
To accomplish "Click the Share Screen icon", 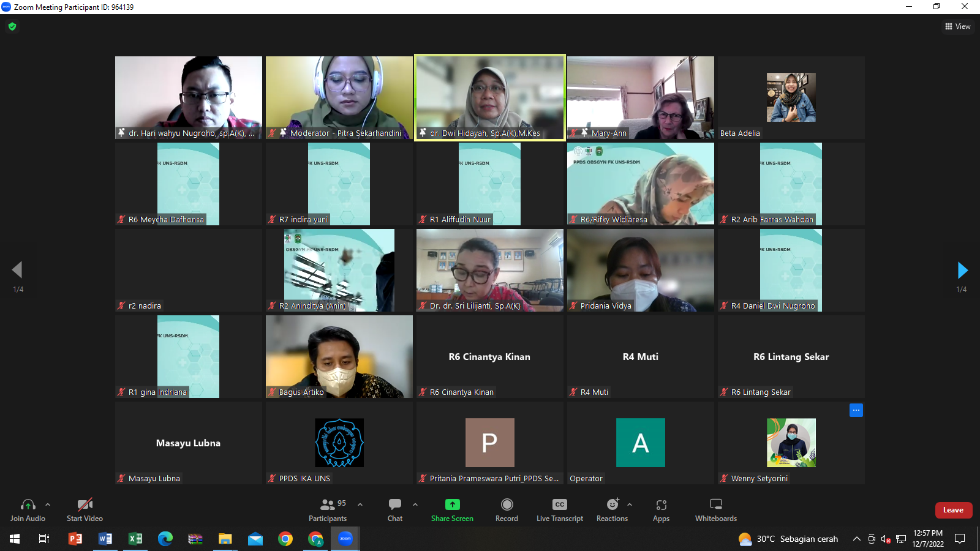I will point(452,504).
